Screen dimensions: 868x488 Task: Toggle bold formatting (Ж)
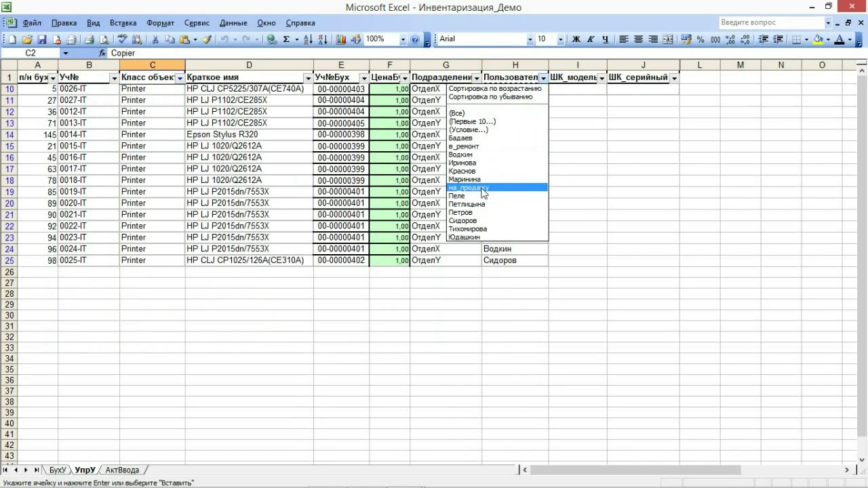pyautogui.click(x=576, y=39)
